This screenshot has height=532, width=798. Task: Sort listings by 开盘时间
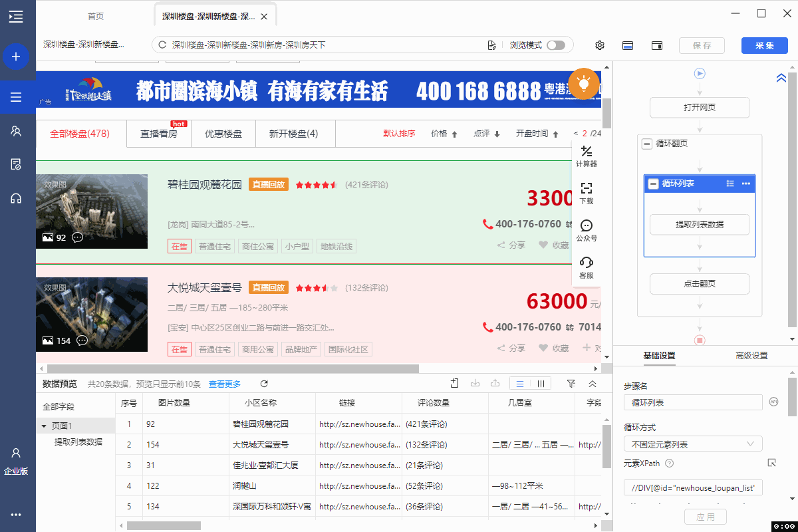click(537, 134)
